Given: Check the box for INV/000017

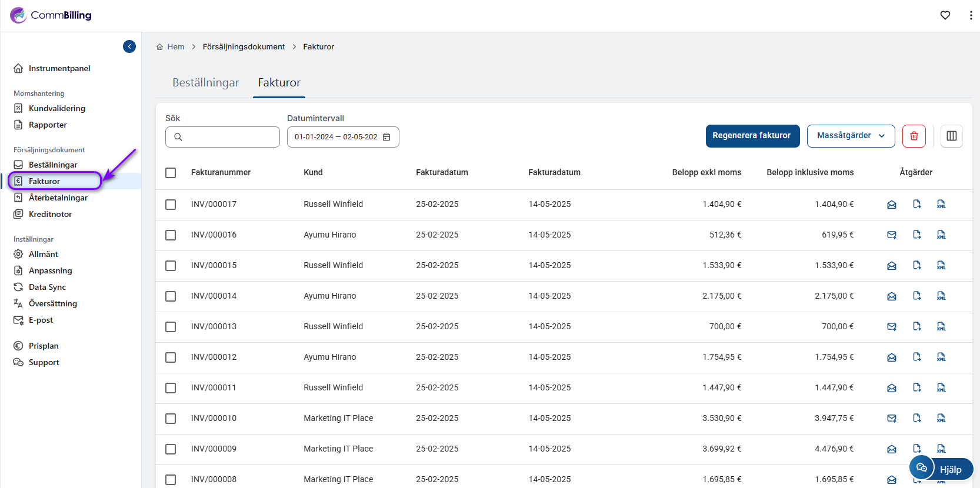Looking at the screenshot, I should [x=171, y=205].
